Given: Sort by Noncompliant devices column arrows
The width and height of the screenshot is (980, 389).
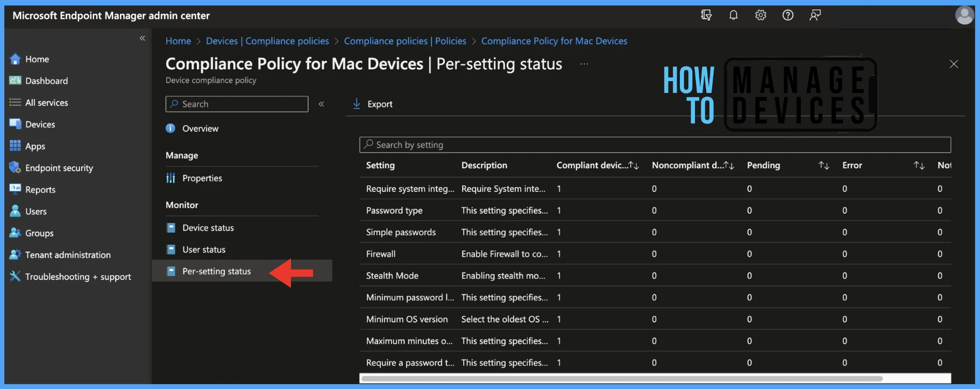Looking at the screenshot, I should click(729, 165).
